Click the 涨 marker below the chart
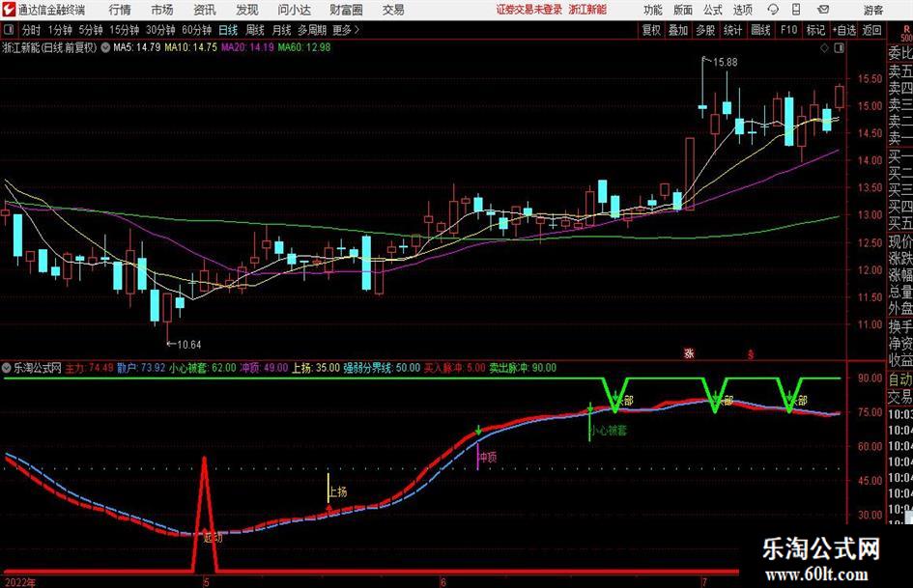913x588 pixels. click(689, 352)
